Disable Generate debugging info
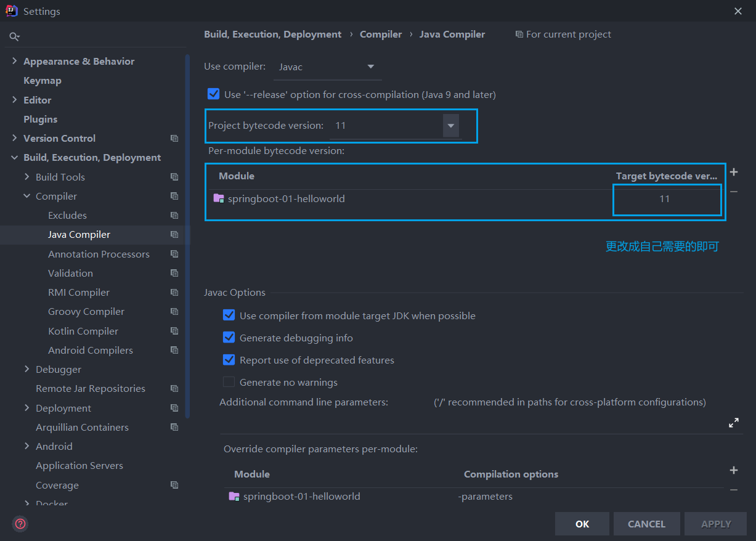The height and width of the screenshot is (541, 756). point(229,338)
